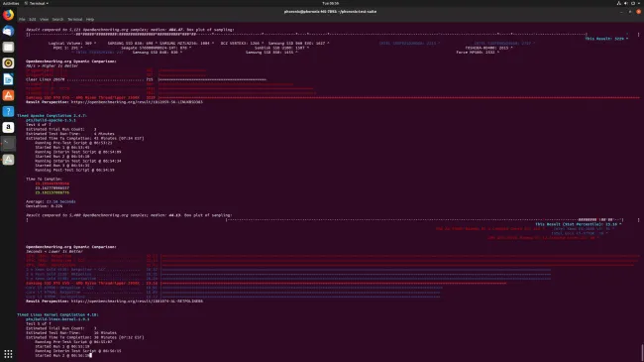This screenshot has width=644, height=362.
Task: Open the View menu
Action: pyautogui.click(x=44, y=19)
